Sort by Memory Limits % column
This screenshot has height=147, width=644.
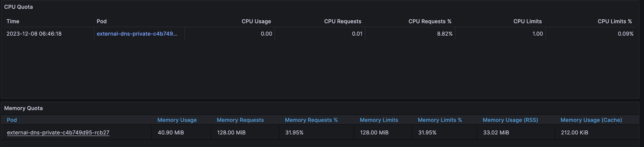click(x=440, y=120)
